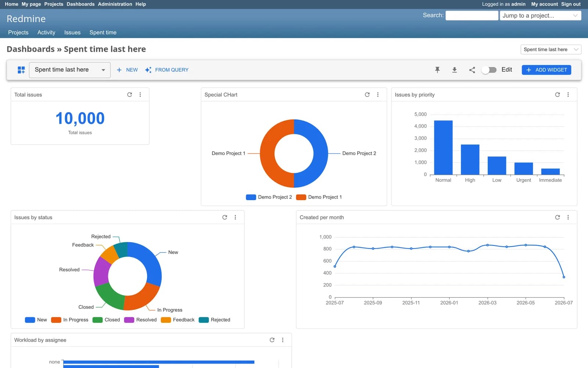Toggle the Edit mode switch

click(x=489, y=70)
